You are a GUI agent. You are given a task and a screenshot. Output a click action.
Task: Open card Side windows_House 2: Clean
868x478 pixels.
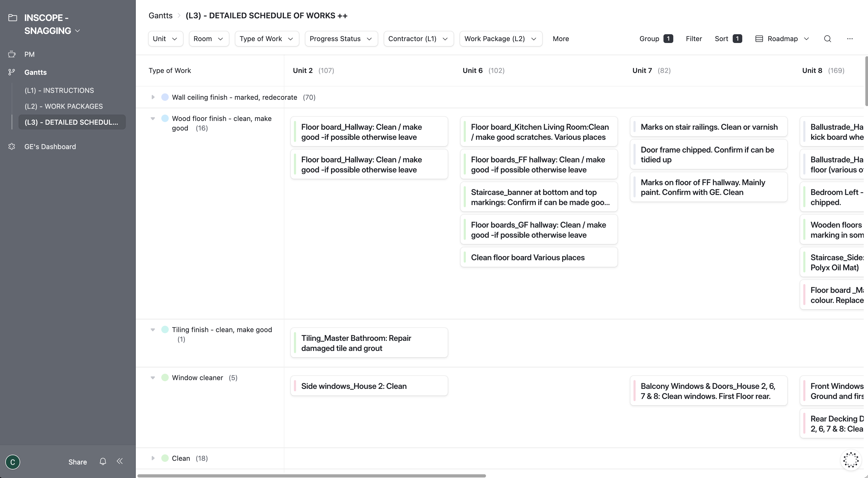click(x=369, y=386)
